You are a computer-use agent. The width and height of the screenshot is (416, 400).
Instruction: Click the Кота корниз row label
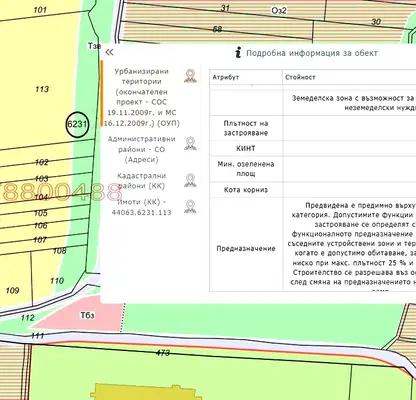click(246, 190)
